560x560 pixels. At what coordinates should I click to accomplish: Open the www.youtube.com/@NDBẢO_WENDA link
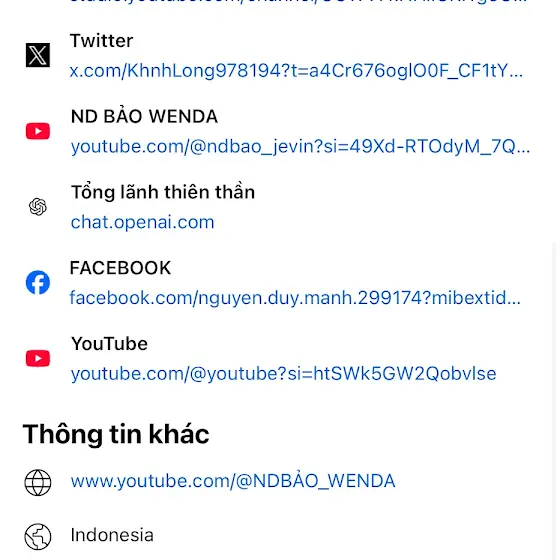click(233, 481)
